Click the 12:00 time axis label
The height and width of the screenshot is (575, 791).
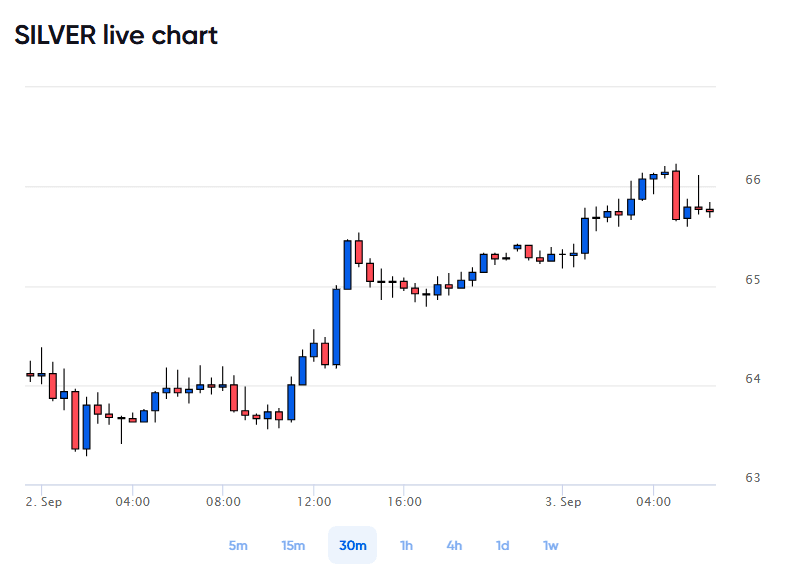click(x=314, y=502)
